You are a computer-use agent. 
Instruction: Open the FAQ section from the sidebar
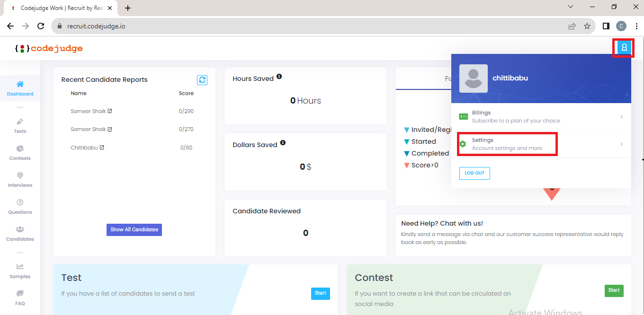click(x=20, y=297)
